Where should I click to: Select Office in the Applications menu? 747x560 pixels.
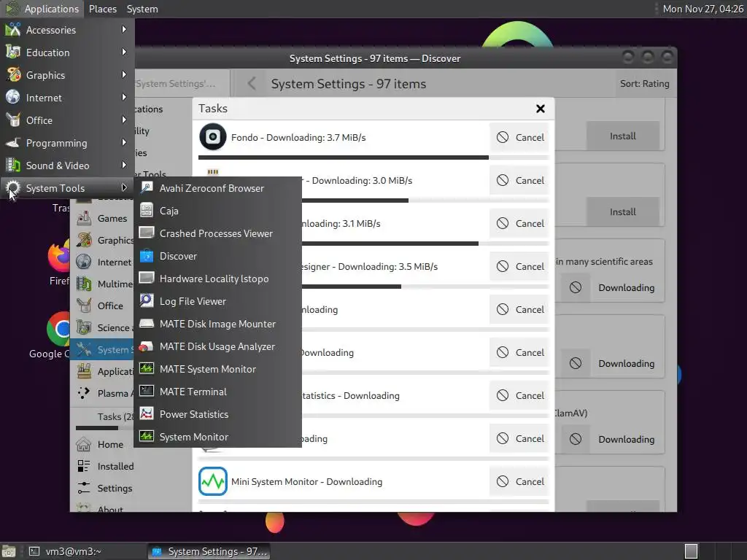point(67,120)
